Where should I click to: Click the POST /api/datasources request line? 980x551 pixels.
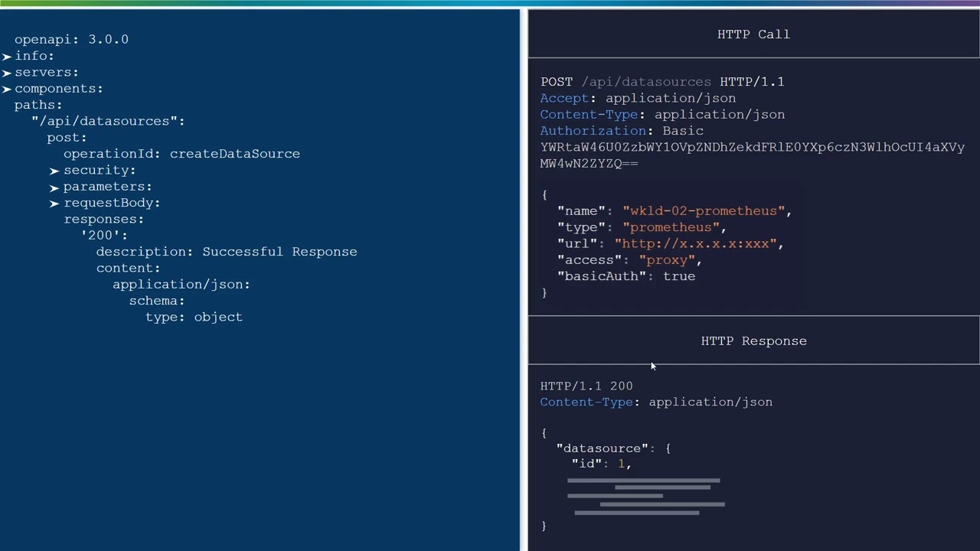pyautogui.click(x=661, y=82)
